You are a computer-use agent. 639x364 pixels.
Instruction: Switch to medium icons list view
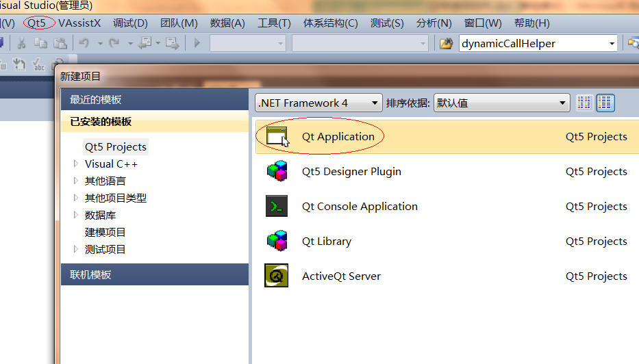coord(605,103)
